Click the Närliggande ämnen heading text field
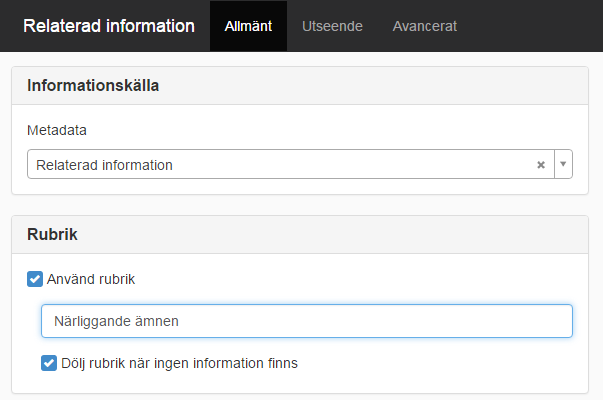The image size is (603, 400). tap(307, 321)
